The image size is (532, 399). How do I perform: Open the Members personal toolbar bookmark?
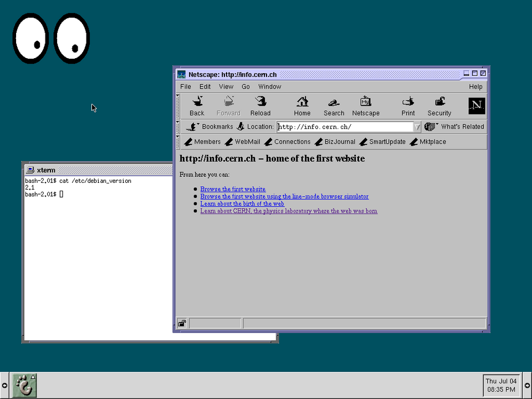pos(202,142)
